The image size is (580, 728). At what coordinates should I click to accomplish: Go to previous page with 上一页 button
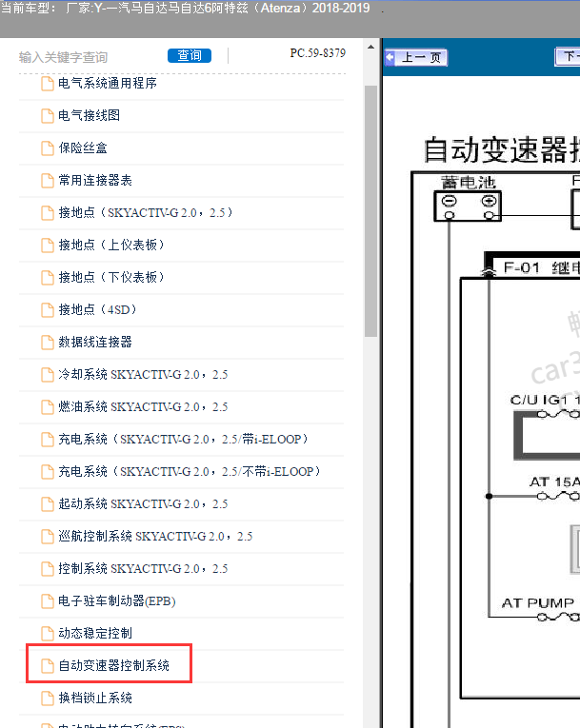pyautogui.click(x=416, y=57)
